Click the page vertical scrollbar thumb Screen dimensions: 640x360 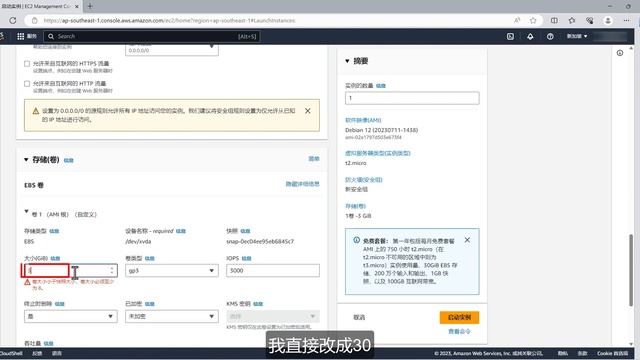coord(631,270)
